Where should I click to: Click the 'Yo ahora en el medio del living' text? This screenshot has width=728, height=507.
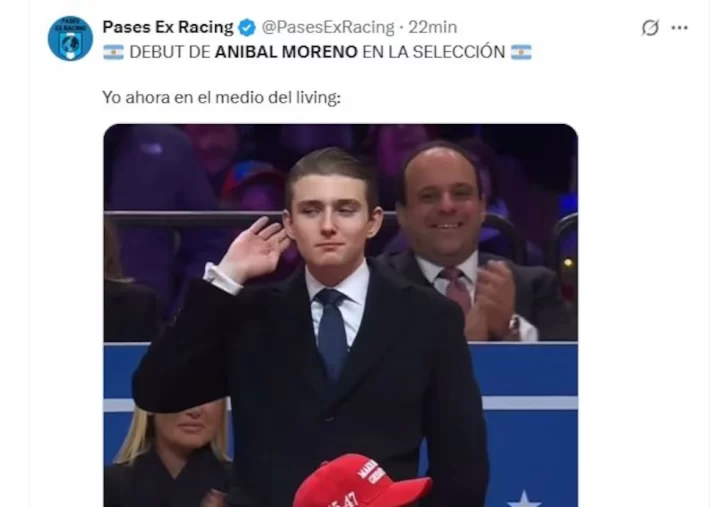221,98
